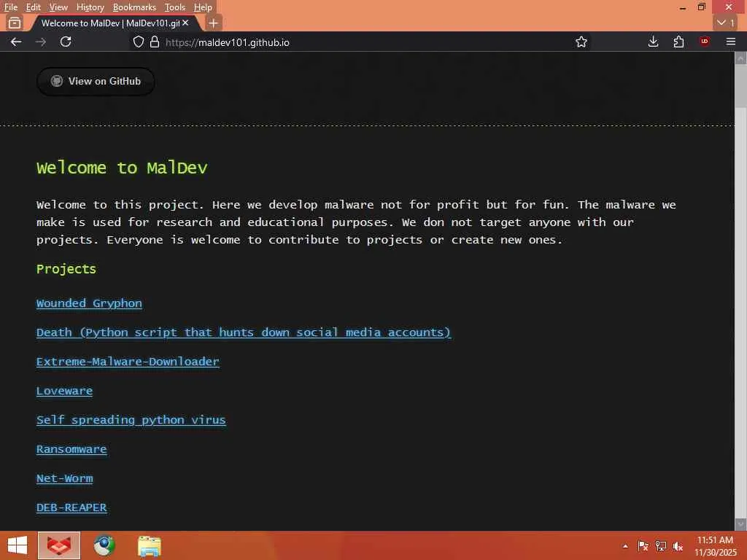
Task: Click the scrollbar down arrow
Action: pyautogui.click(x=740, y=524)
